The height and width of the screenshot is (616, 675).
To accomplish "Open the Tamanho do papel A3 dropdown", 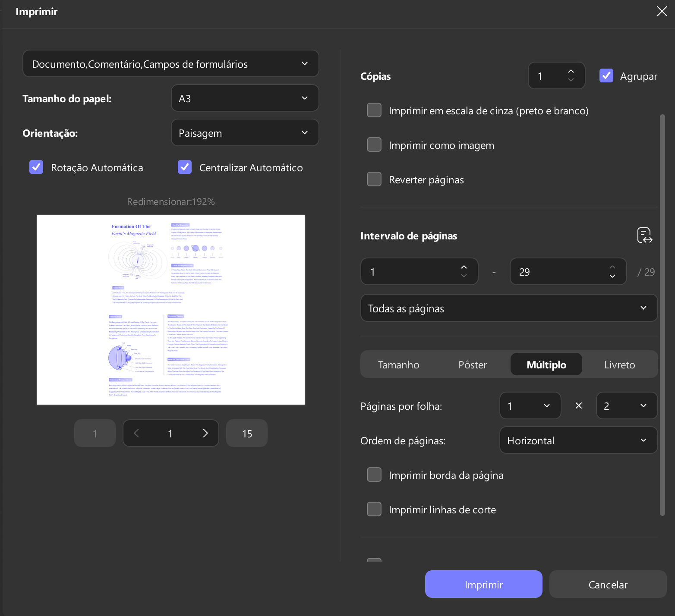I will click(245, 98).
